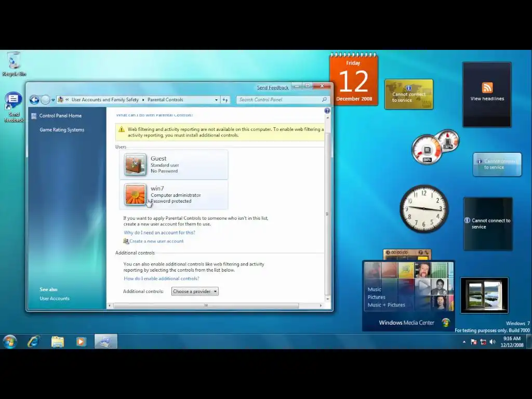Click the win7 account flower picture
532x399 pixels.
point(135,194)
